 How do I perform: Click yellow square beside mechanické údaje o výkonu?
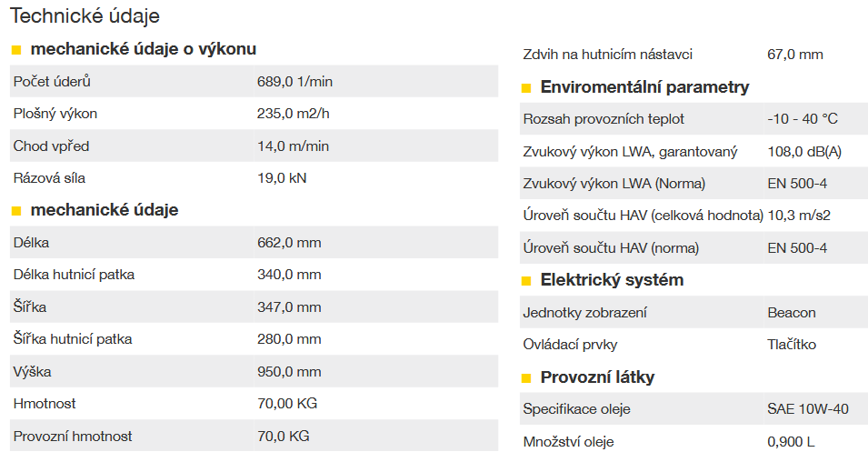(x=16, y=50)
